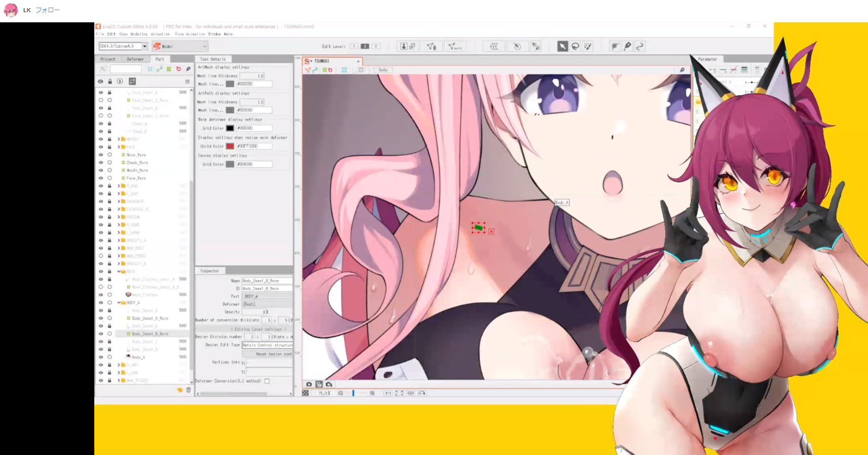868x455 pixels.
Task: Click the pin icon at canvas right
Action: (x=682, y=70)
